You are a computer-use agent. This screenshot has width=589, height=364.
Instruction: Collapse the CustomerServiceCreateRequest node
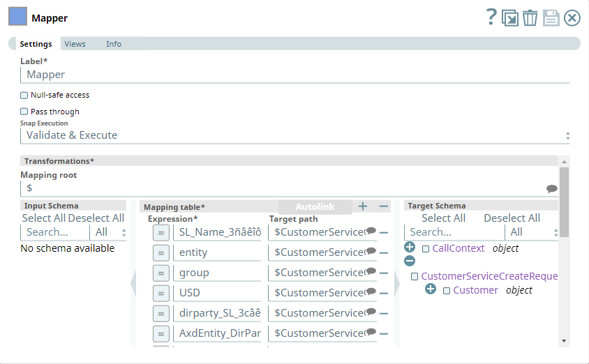point(410,261)
